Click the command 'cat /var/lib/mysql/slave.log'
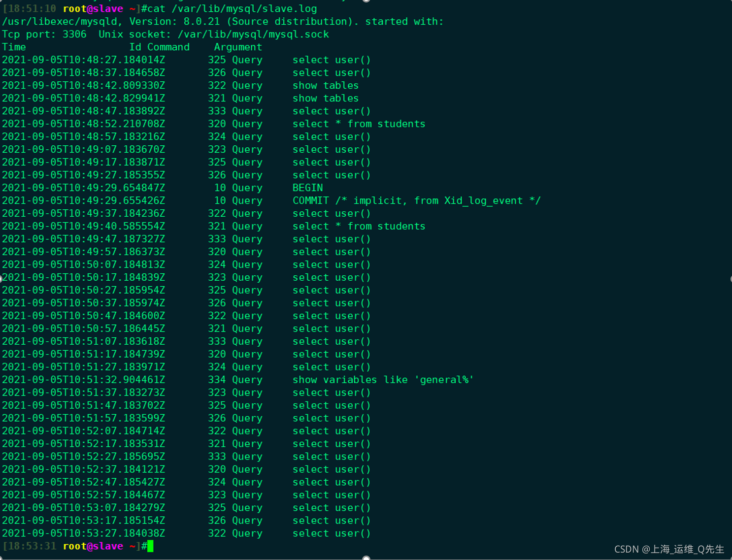Viewport: 732px width, 560px height. pyautogui.click(x=233, y=9)
